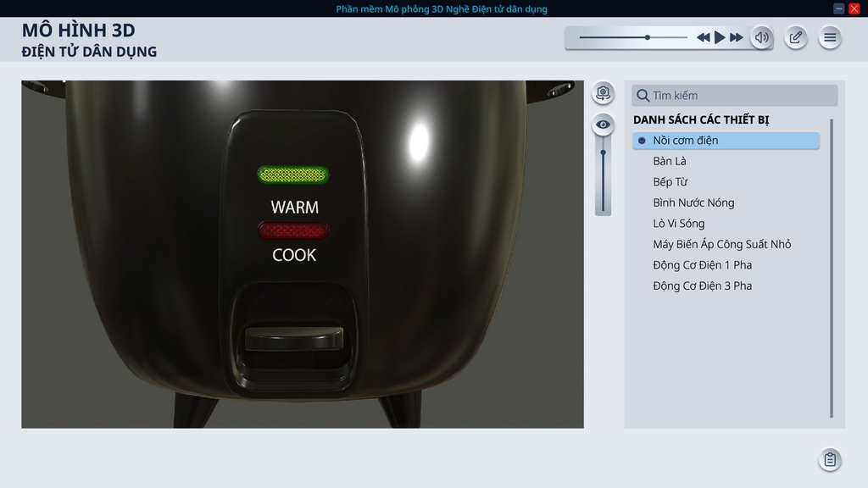Select Nồi cơm điện in device list
Viewport: 868px width, 488px height.
pos(726,141)
